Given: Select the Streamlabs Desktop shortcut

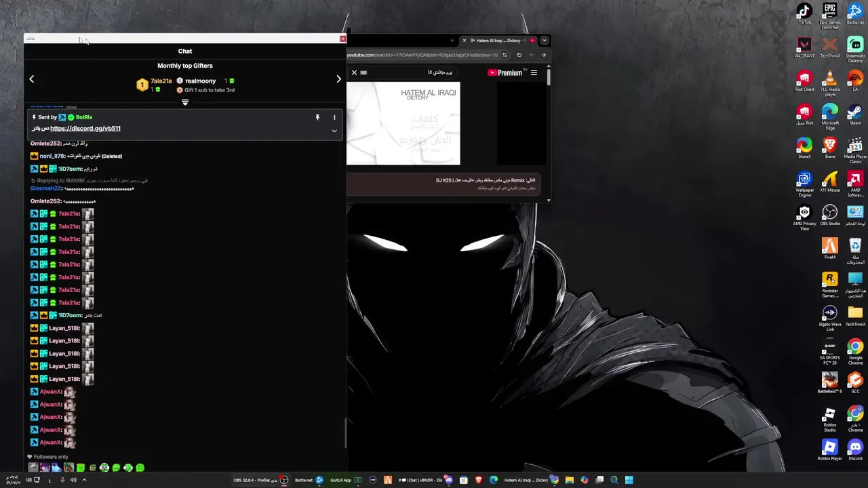Looking at the screenshot, I should tap(855, 49).
